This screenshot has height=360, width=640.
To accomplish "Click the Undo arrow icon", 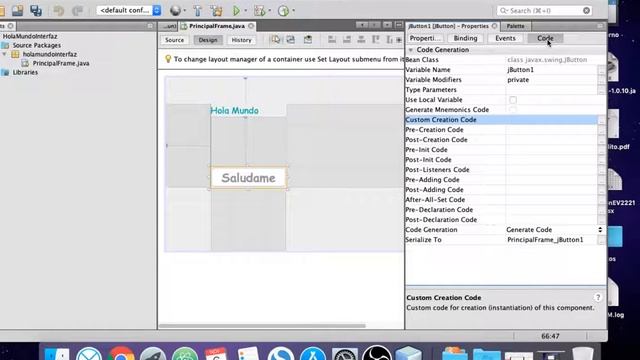I will [x=59, y=11].
